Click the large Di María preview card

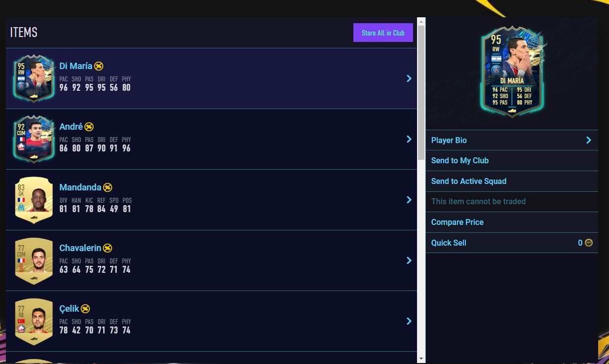[x=512, y=73]
